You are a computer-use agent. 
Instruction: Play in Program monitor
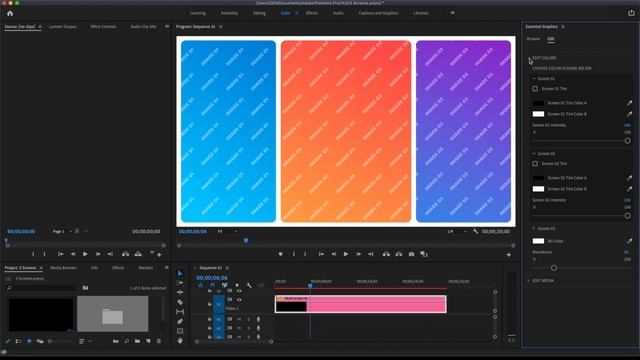(x=346, y=254)
